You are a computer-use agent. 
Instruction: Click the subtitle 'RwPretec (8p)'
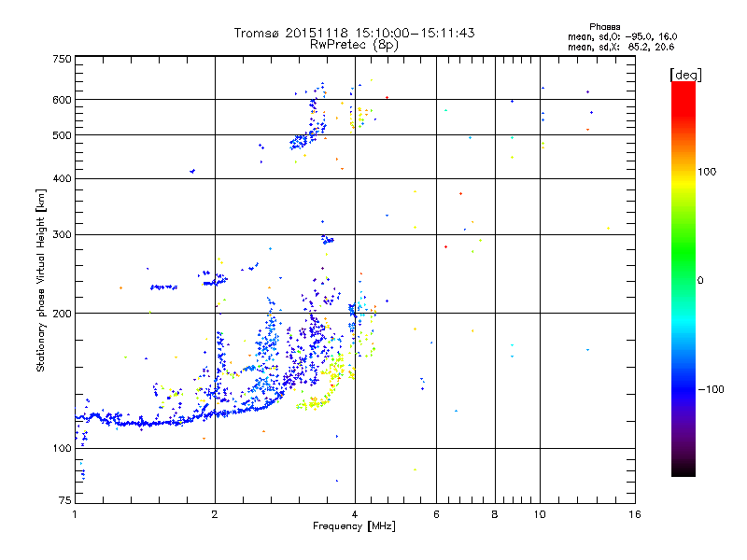click(x=354, y=45)
